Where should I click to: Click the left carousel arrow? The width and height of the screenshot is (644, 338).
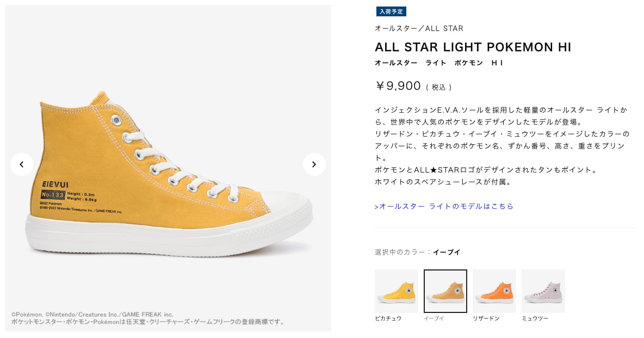click(x=22, y=164)
